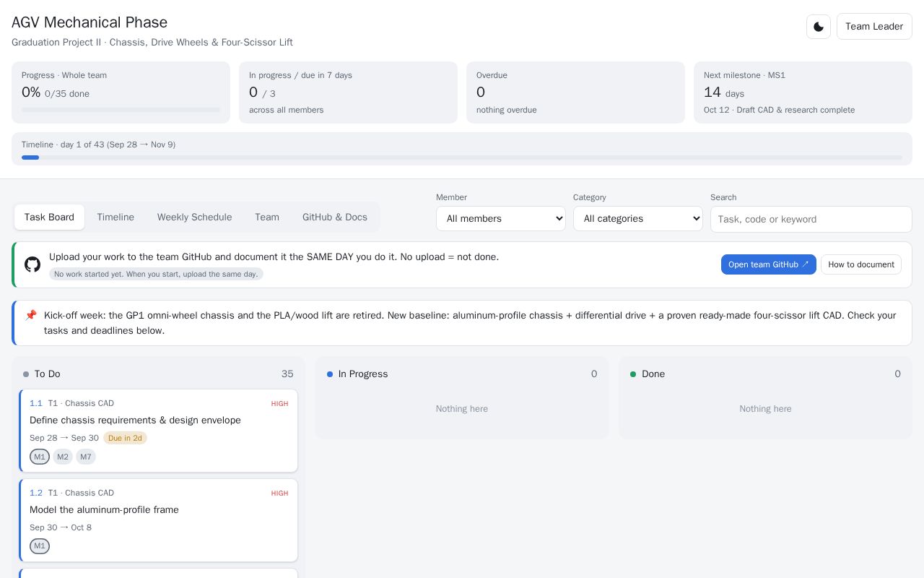Click HIGH priority label on task 1.2
Screen dimensions: 924x578
(279, 493)
